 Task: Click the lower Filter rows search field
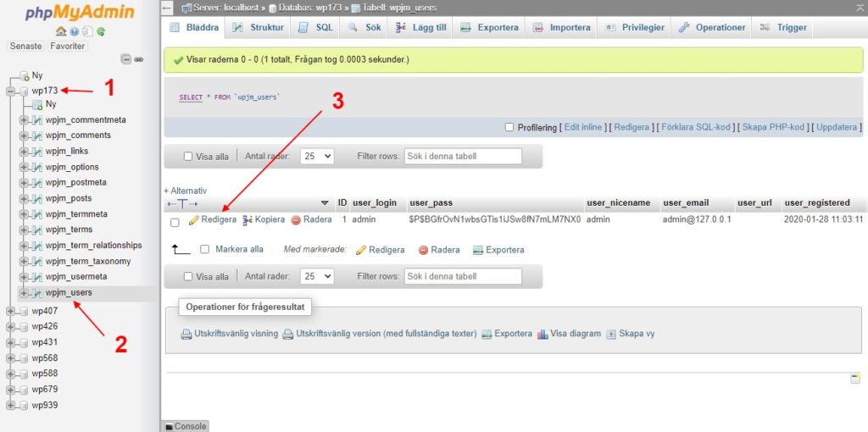pos(463,277)
